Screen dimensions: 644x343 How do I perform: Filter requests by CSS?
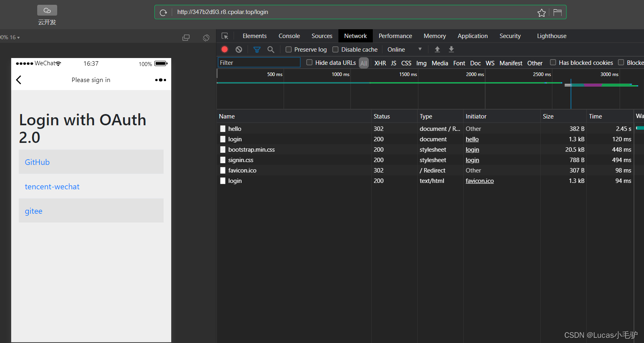click(406, 63)
